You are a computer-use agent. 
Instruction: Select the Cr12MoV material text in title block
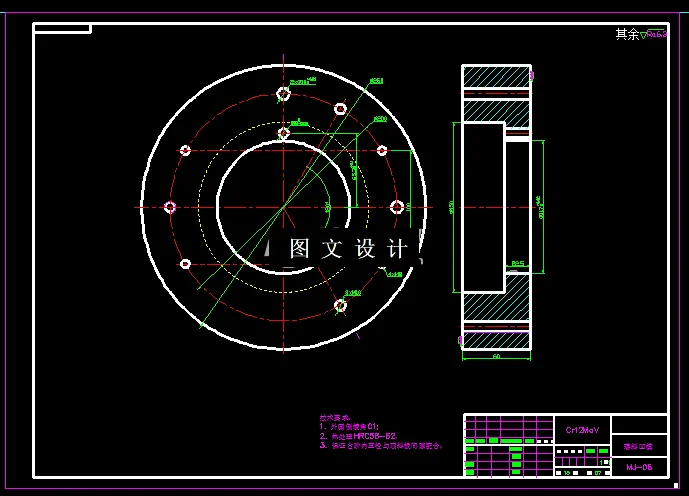[x=582, y=430]
